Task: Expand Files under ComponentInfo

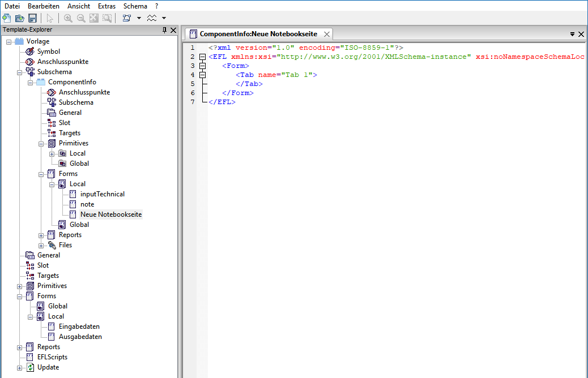Action: tap(41, 246)
